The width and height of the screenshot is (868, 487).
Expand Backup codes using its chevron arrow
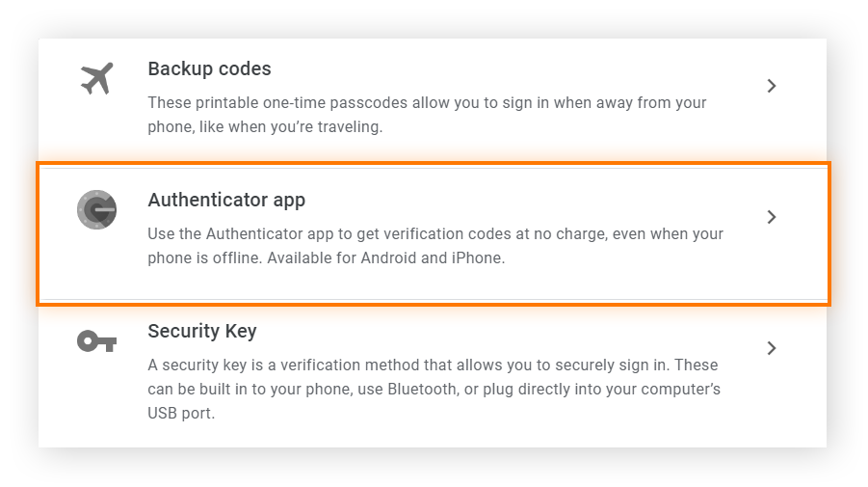tap(771, 86)
